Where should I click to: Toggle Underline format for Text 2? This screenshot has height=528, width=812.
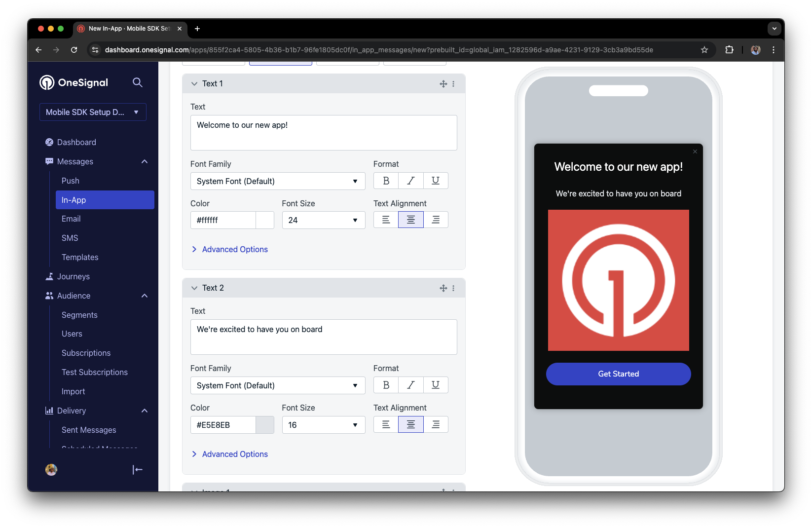(x=436, y=385)
